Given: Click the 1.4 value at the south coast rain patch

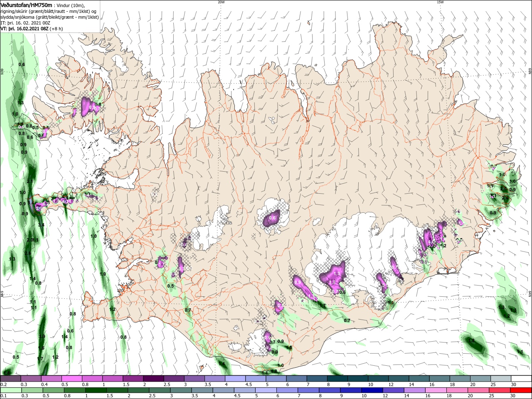Looking at the screenshot, I should click(x=222, y=363).
